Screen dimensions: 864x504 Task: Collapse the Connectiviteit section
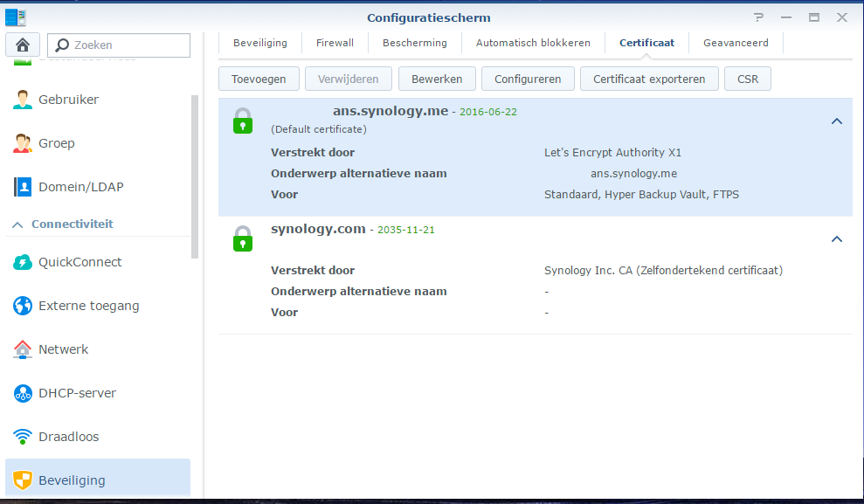[17, 224]
